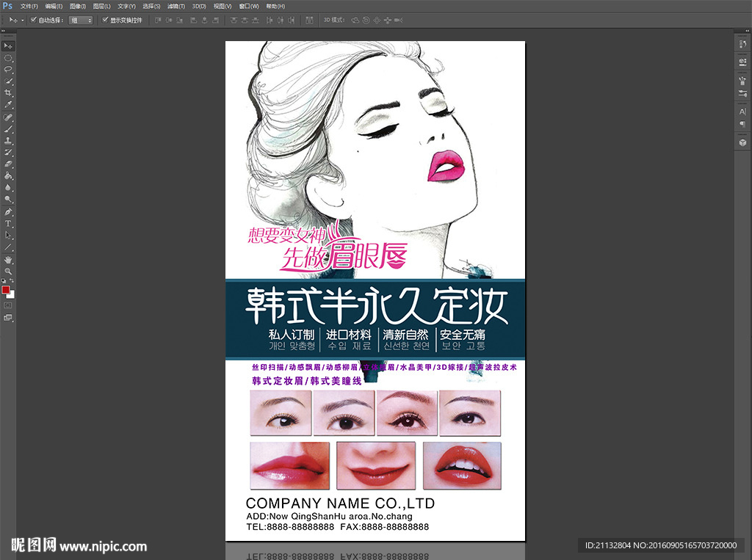Screen dimensions: 752x560
Task: Select the Blur tool
Action: pyautogui.click(x=8, y=187)
